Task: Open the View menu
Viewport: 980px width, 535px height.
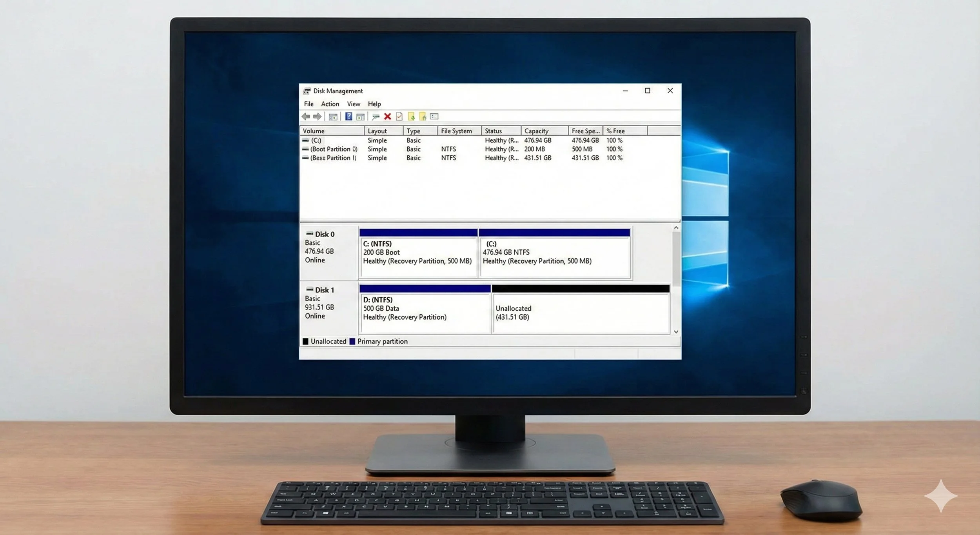Action: [353, 104]
